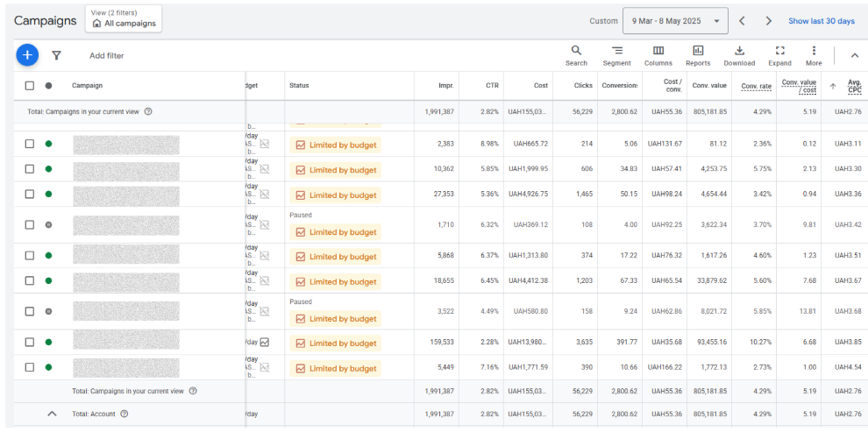This screenshot has width=868, height=432.
Task: Click the UAH166.22 cost per conversion cell
Action: coord(665,367)
